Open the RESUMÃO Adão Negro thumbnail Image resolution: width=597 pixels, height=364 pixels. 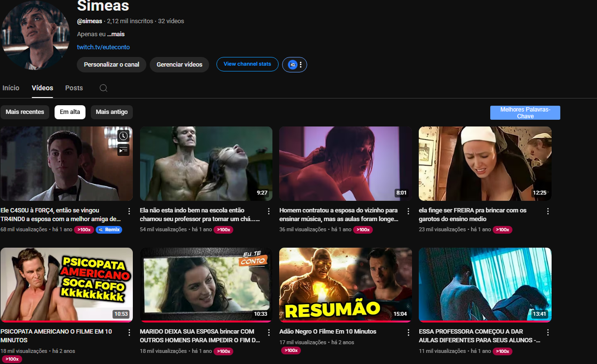[345, 285]
